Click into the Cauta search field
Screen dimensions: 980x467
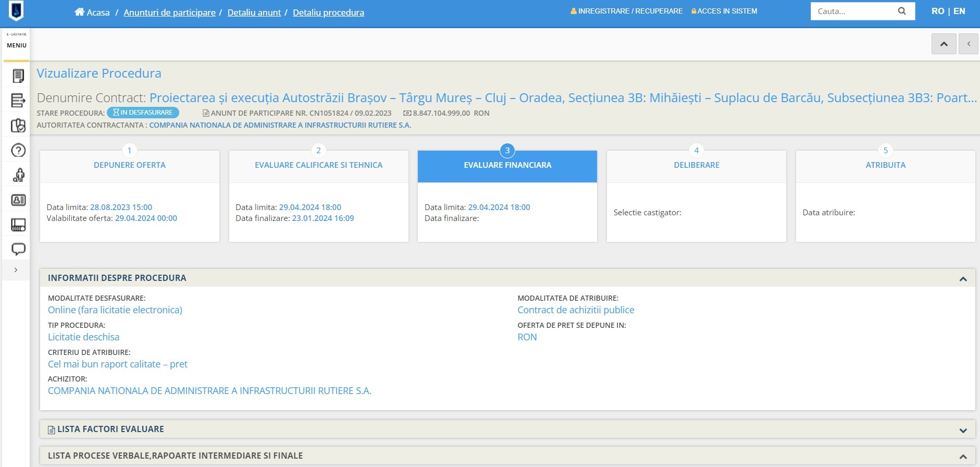(x=853, y=11)
